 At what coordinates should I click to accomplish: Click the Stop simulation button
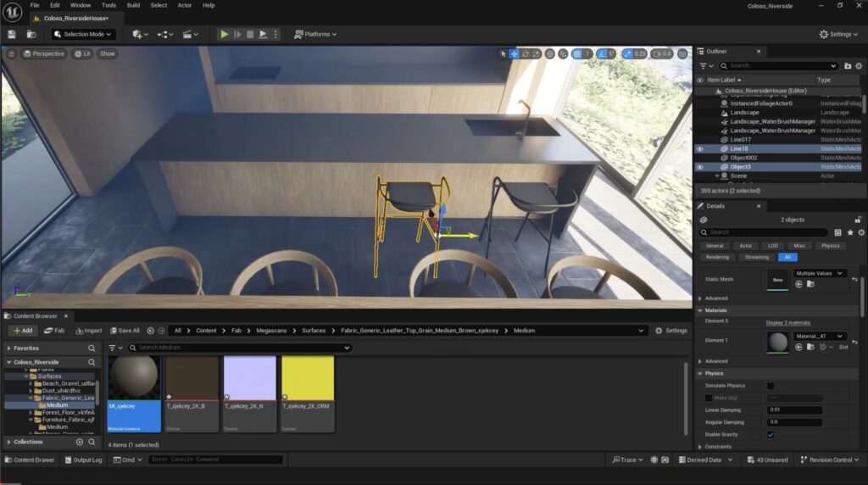point(250,34)
